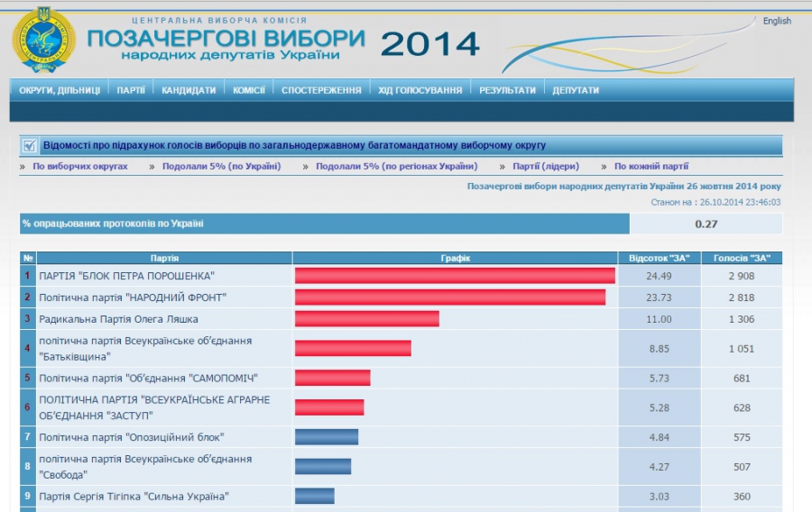Image resolution: width=812 pixels, height=512 pixels.
Task: Click the red bar for Блок Петра Порошенка
Action: click(x=455, y=276)
